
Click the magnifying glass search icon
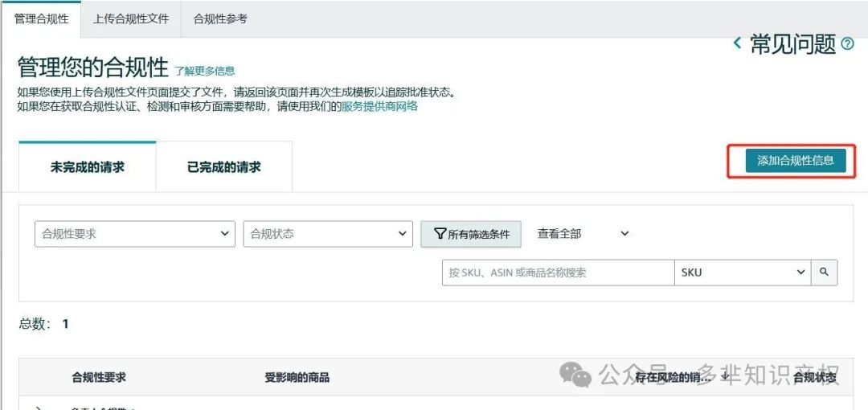point(824,273)
